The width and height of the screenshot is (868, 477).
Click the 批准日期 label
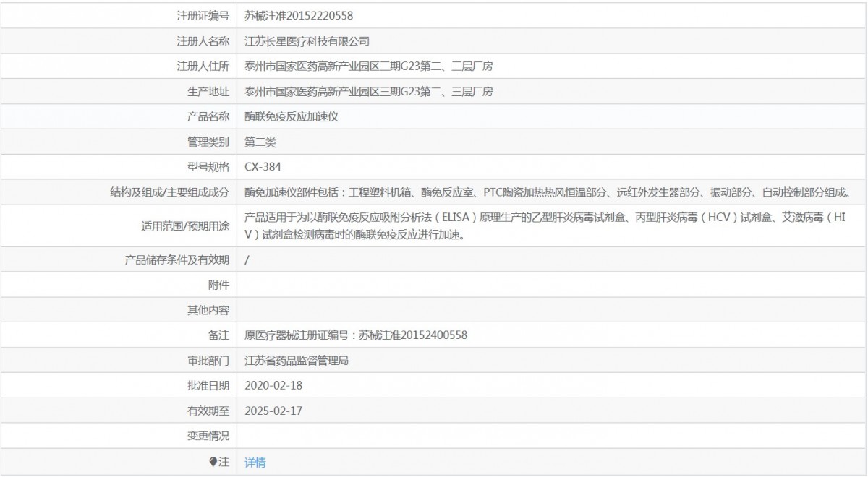[x=208, y=385]
